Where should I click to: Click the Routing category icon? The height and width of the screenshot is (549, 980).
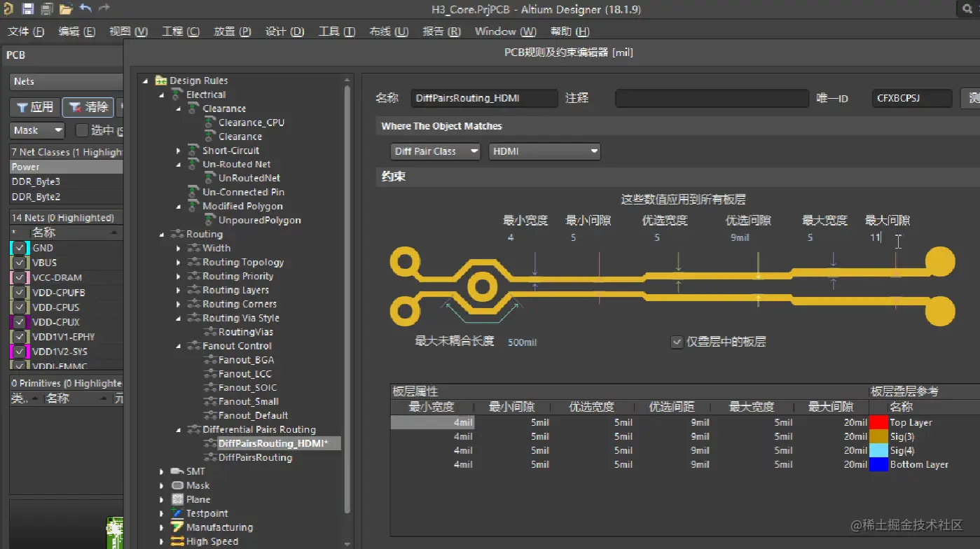[177, 234]
